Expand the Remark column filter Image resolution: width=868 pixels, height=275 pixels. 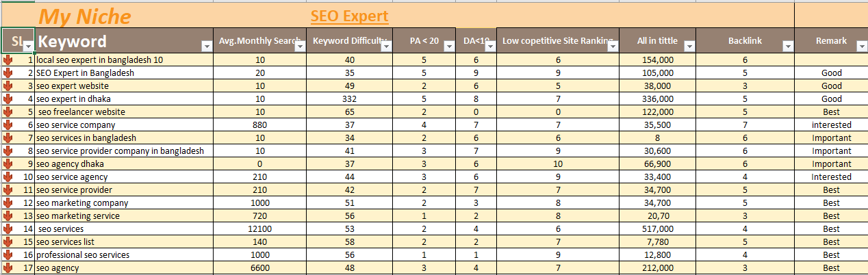click(x=860, y=46)
